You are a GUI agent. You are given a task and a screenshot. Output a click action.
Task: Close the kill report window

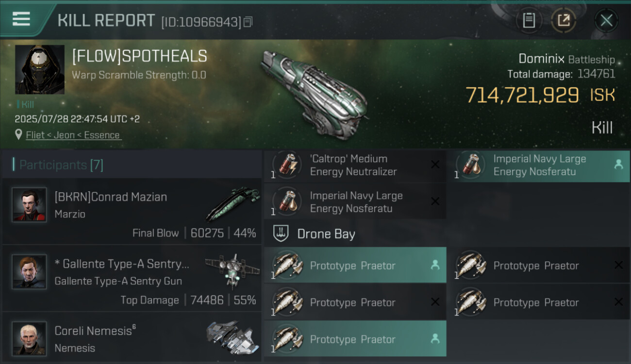pyautogui.click(x=606, y=20)
